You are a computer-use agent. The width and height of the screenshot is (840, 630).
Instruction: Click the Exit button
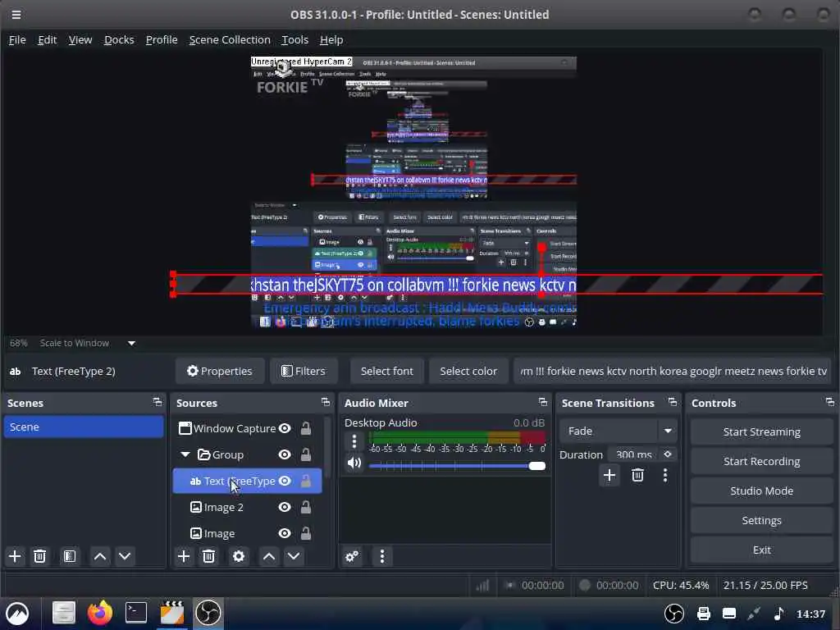click(761, 550)
